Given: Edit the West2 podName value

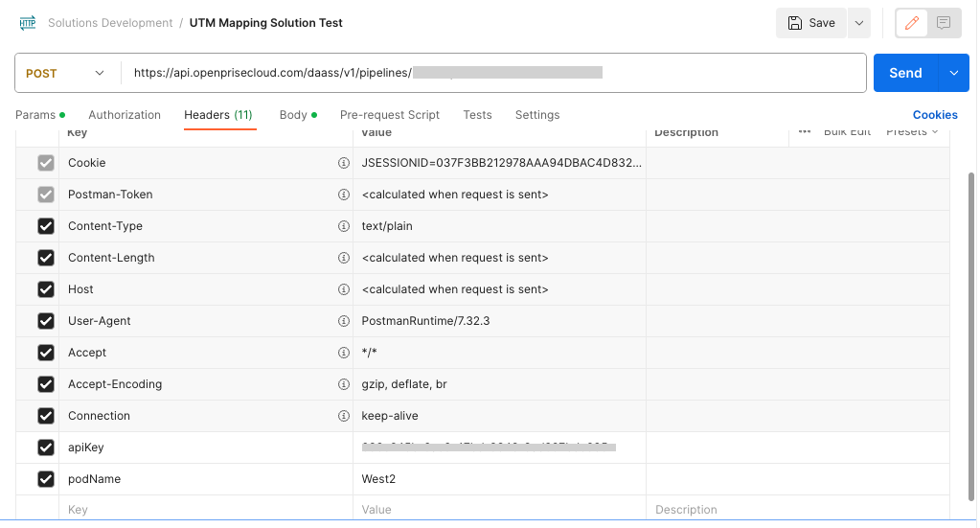Looking at the screenshot, I should tap(378, 479).
